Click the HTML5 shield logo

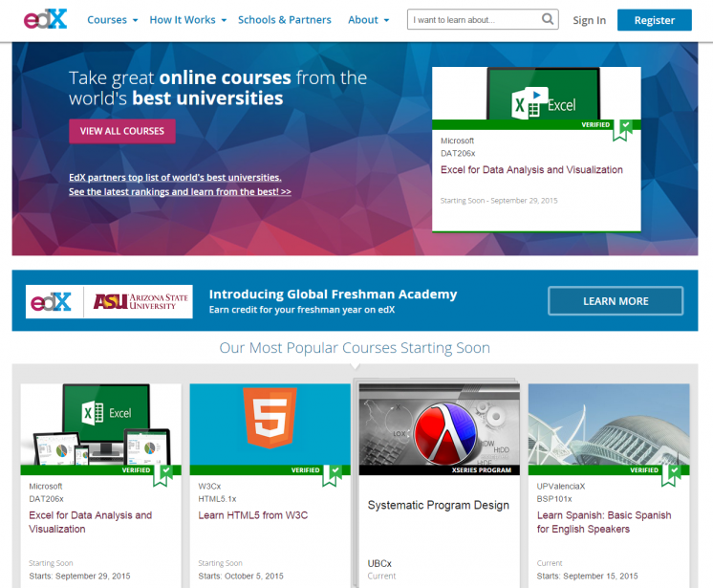pos(270,418)
